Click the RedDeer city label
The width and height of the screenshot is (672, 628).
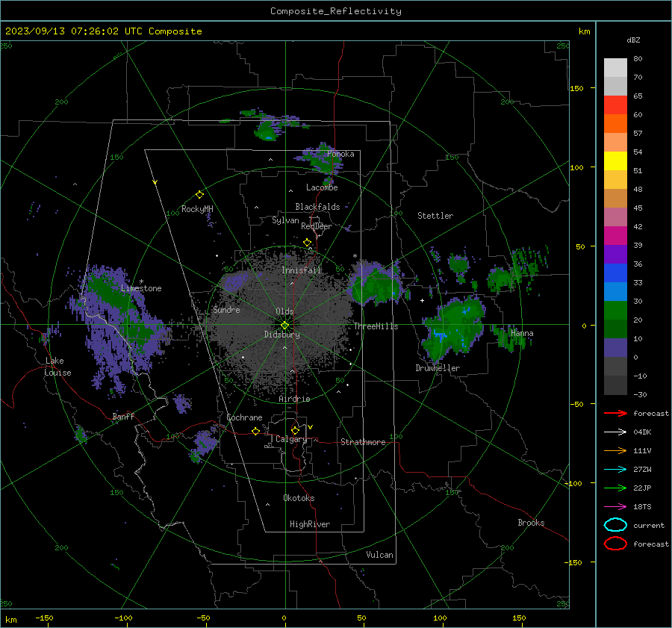(x=317, y=226)
